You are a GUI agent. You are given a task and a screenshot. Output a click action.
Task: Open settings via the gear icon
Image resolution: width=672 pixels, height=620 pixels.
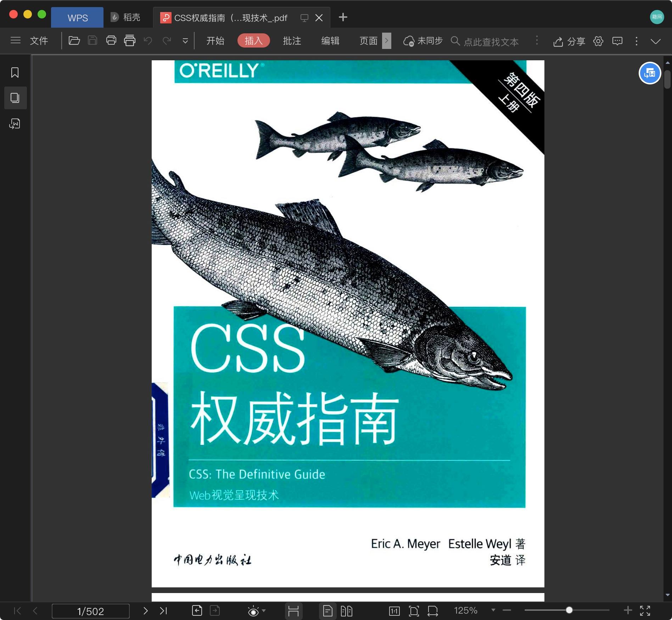pyautogui.click(x=598, y=41)
